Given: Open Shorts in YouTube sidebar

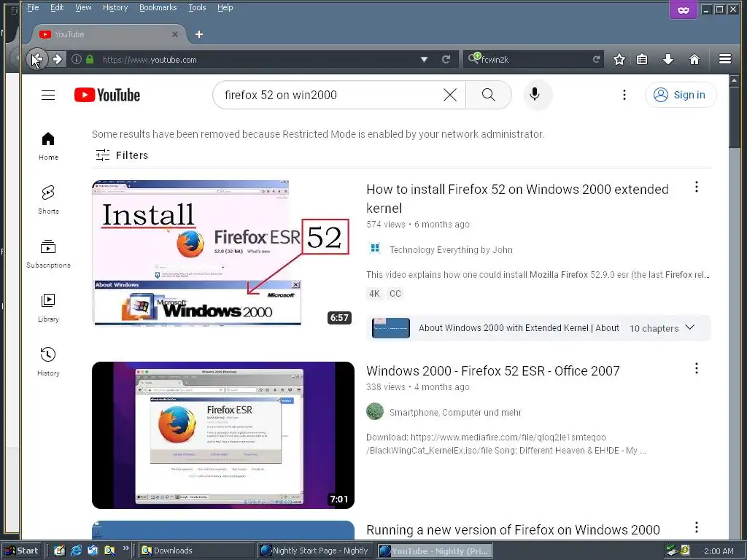Looking at the screenshot, I should 48,200.
